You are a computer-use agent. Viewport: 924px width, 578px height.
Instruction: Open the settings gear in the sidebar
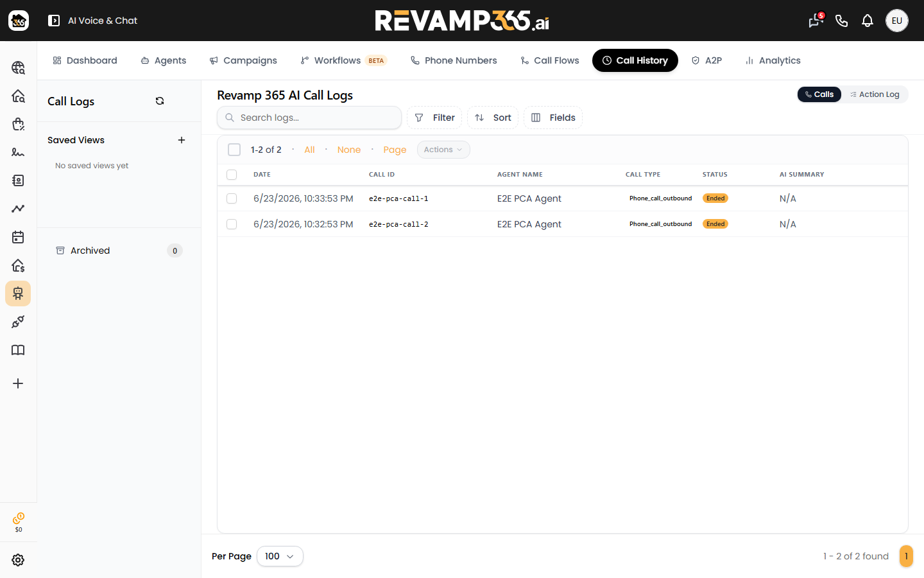tap(18, 560)
